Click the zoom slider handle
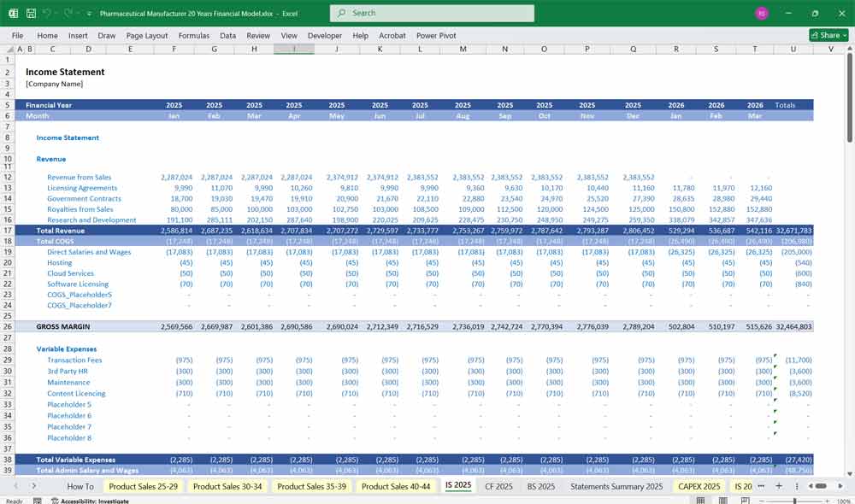 point(794,501)
